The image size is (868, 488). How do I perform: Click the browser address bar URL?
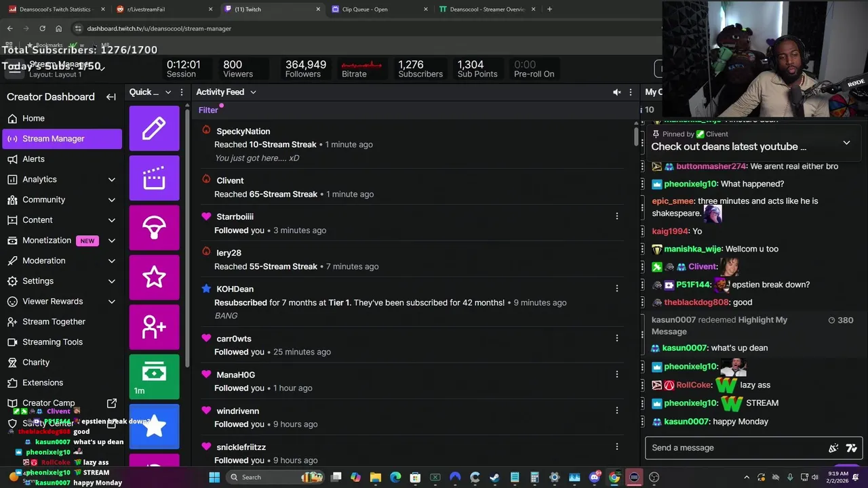point(159,28)
